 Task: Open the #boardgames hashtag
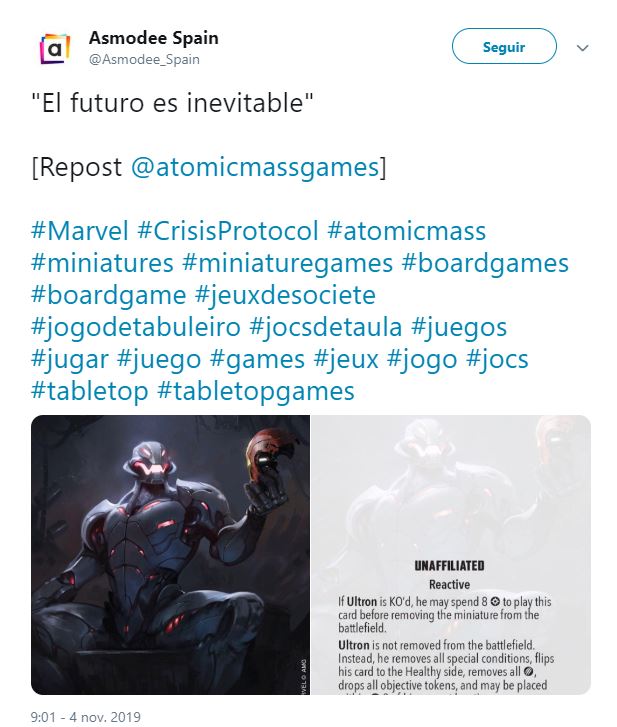(485, 263)
